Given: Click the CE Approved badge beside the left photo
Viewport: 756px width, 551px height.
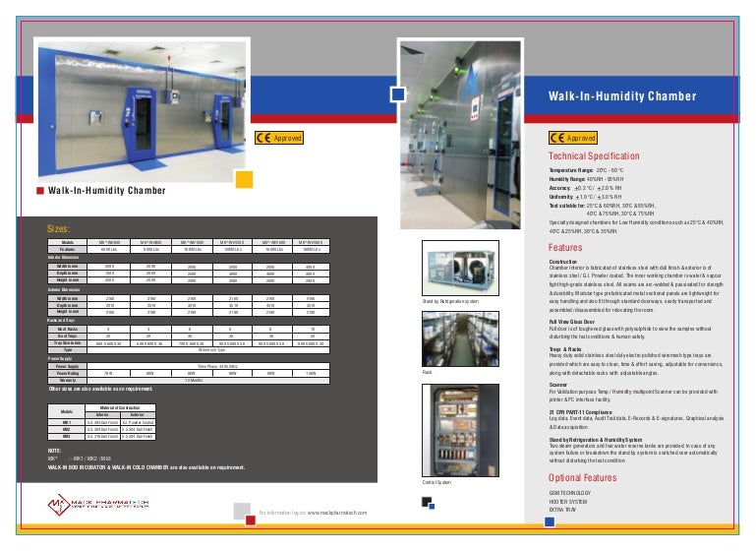Looking at the screenshot, I should (279, 138).
